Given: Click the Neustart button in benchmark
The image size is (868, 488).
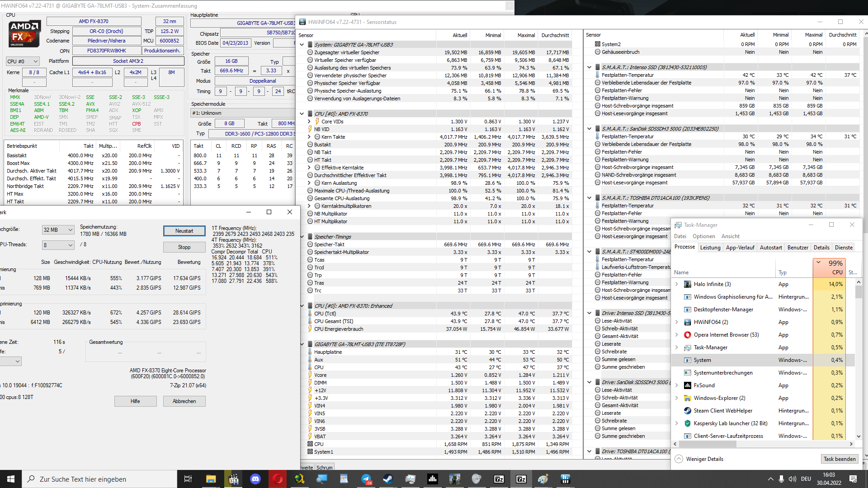Looking at the screenshot, I should click(184, 231).
